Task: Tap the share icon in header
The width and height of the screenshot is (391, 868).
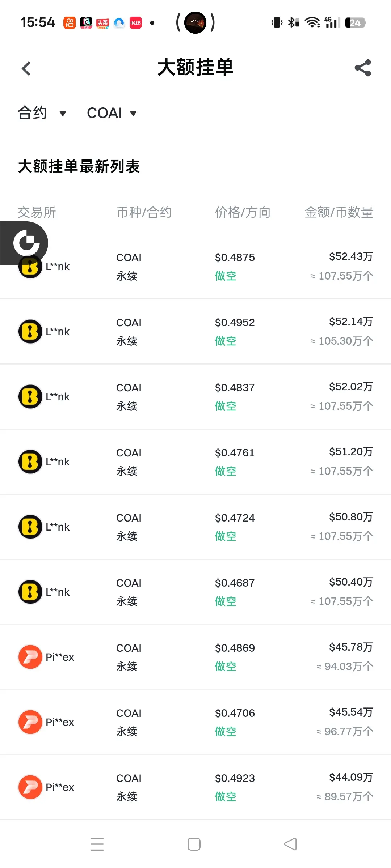Action: click(363, 68)
